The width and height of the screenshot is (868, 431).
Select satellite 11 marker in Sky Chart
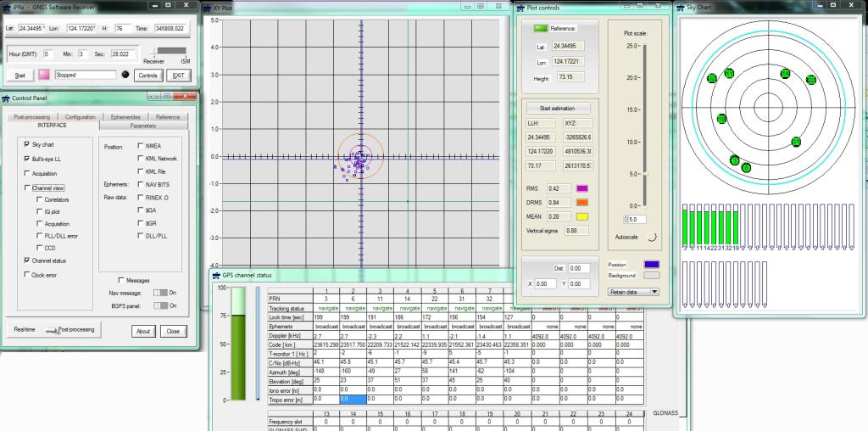pos(729,74)
